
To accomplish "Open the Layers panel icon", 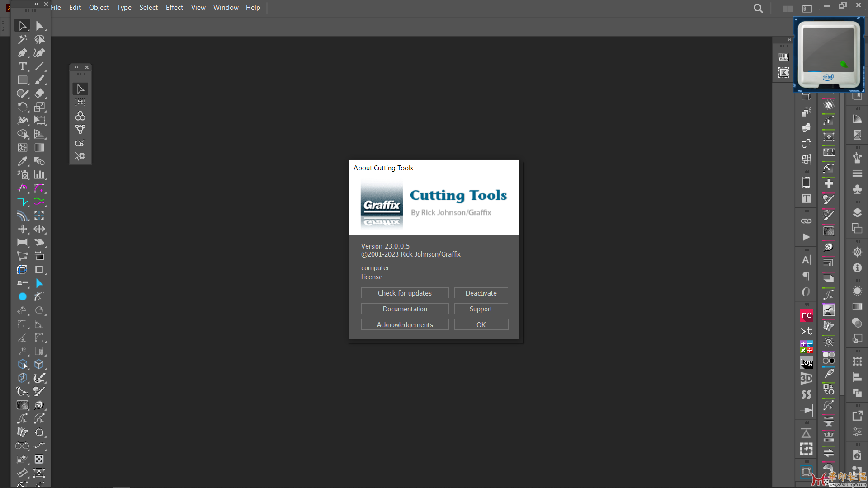I will click(x=857, y=212).
